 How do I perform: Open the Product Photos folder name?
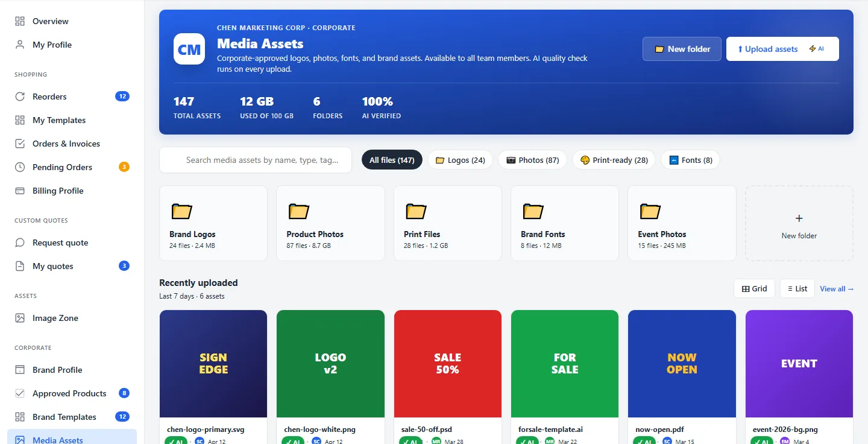(315, 234)
